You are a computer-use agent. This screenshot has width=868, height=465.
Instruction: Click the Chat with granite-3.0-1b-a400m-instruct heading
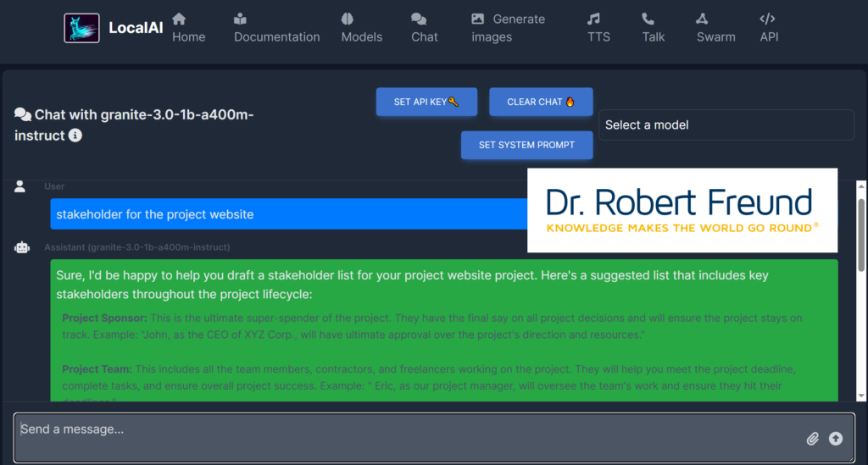click(x=134, y=125)
